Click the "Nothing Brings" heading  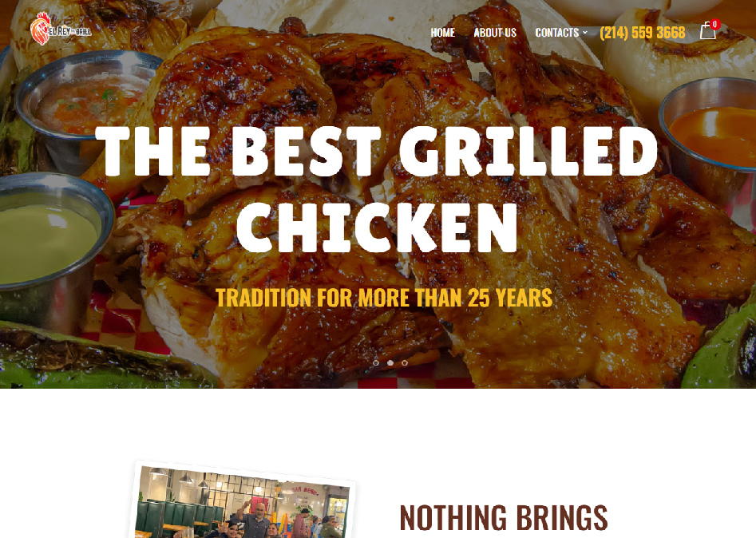pos(504,517)
